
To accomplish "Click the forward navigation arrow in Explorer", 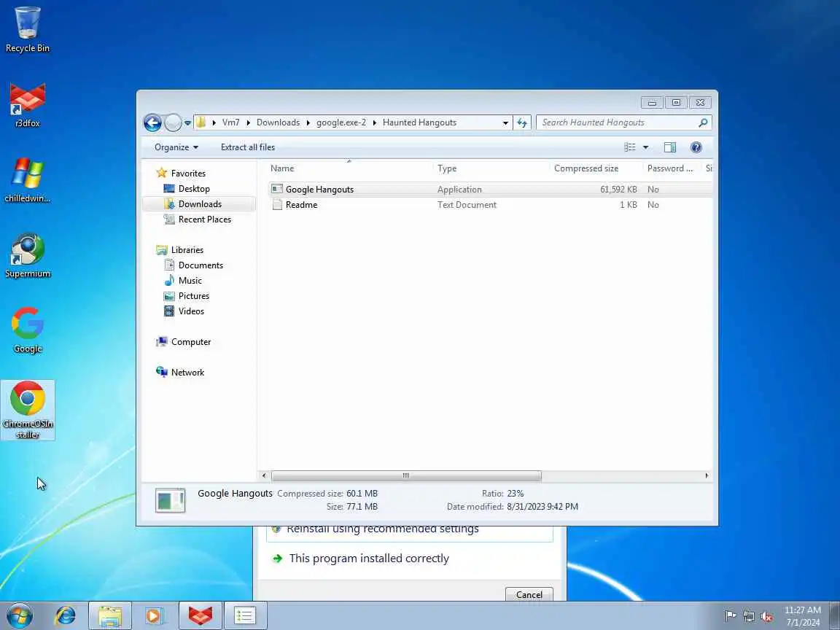I will tap(173, 122).
